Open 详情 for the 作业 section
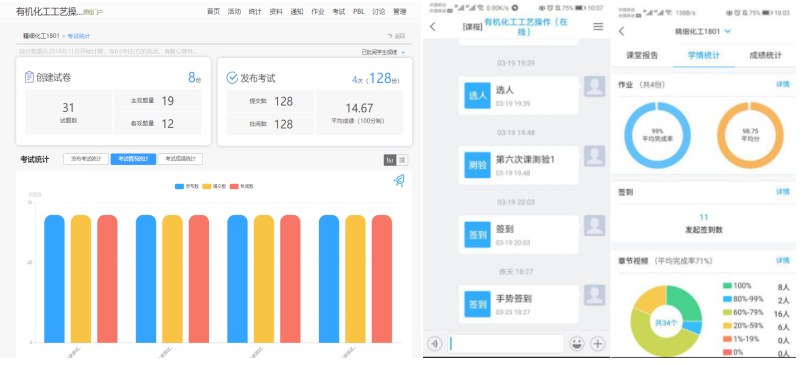This screenshot has height=365, width=806. point(782,84)
